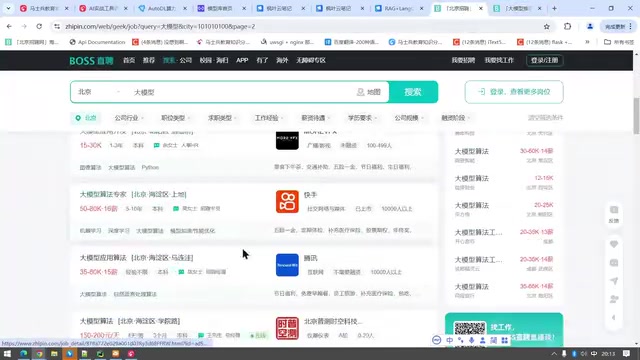Open the 大模型算法 学院路 job listing title
The image size is (640, 360).
point(130,321)
